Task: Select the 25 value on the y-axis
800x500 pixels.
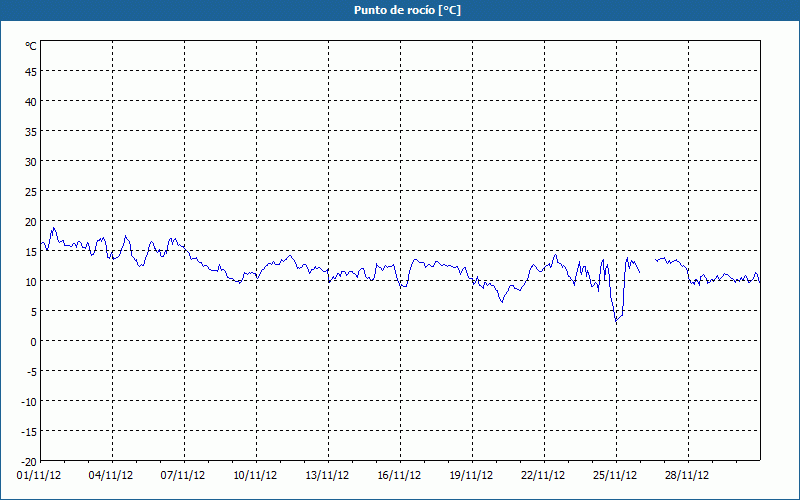Action: 31,192
